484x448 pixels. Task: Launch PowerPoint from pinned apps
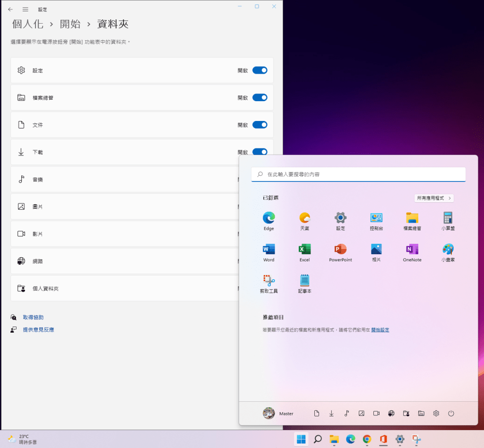coord(340,252)
